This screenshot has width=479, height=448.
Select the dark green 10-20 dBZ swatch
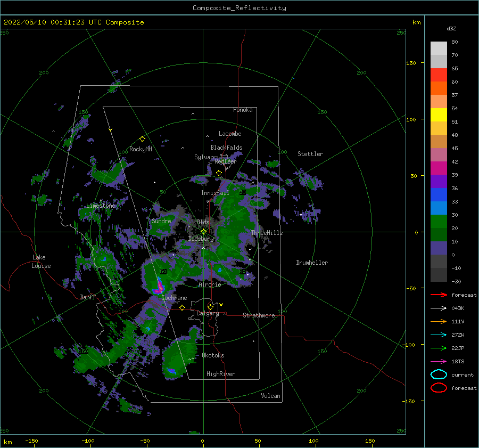pos(439,234)
